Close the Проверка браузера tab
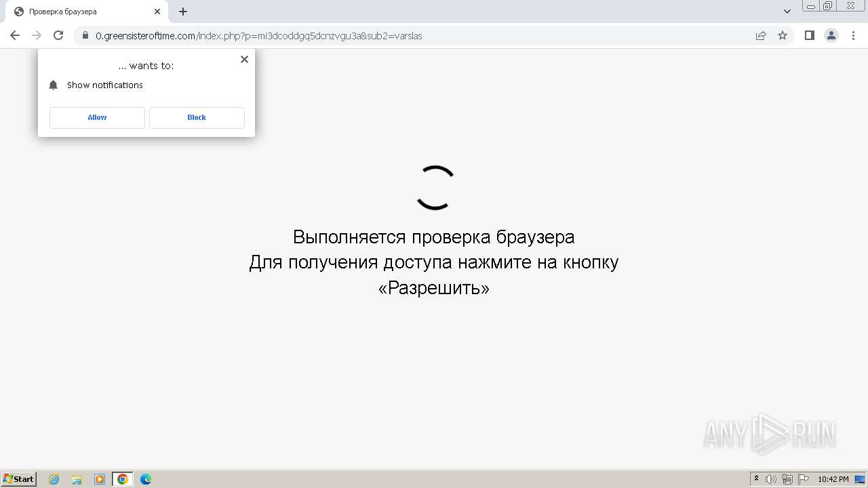This screenshot has width=868, height=488. click(157, 12)
